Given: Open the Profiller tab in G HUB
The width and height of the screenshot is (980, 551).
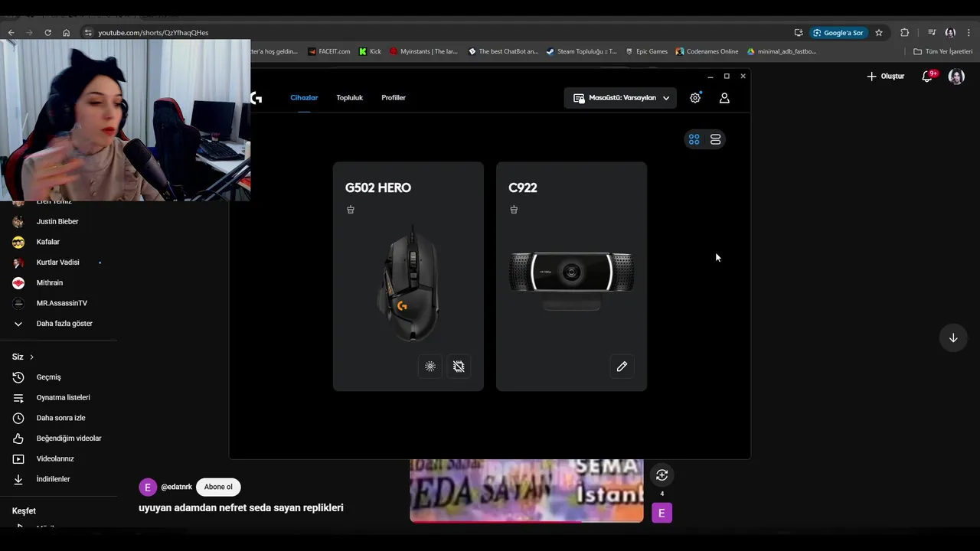Looking at the screenshot, I should coord(394,98).
